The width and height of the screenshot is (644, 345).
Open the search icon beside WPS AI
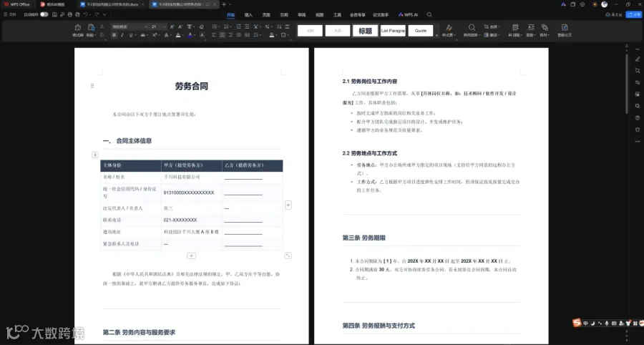429,14
